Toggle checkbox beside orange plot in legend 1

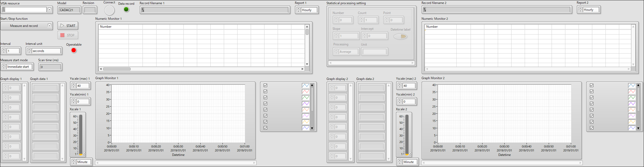coord(266,110)
